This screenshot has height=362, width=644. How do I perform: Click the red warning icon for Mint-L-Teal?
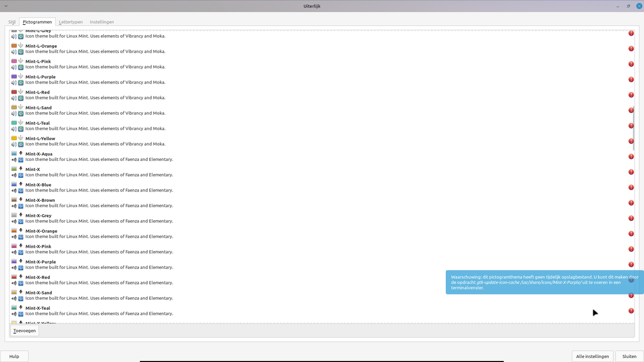631,126
